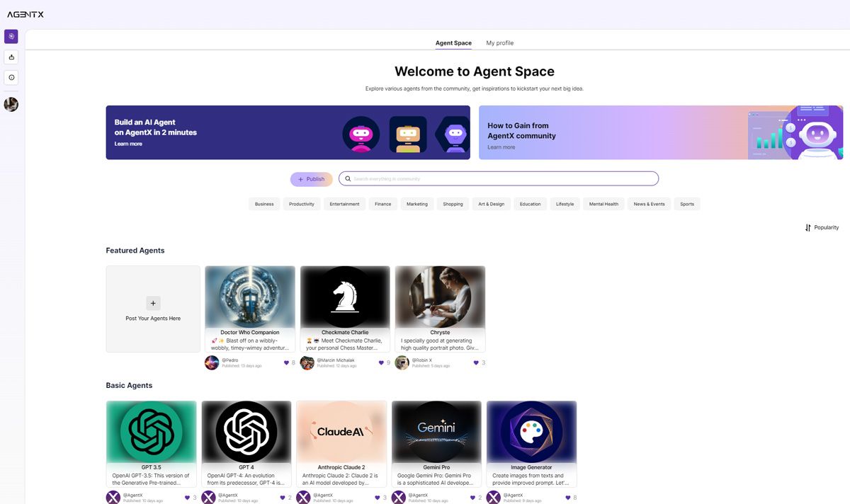The width and height of the screenshot is (850, 504).
Task: Click the Publish button
Action: point(311,179)
